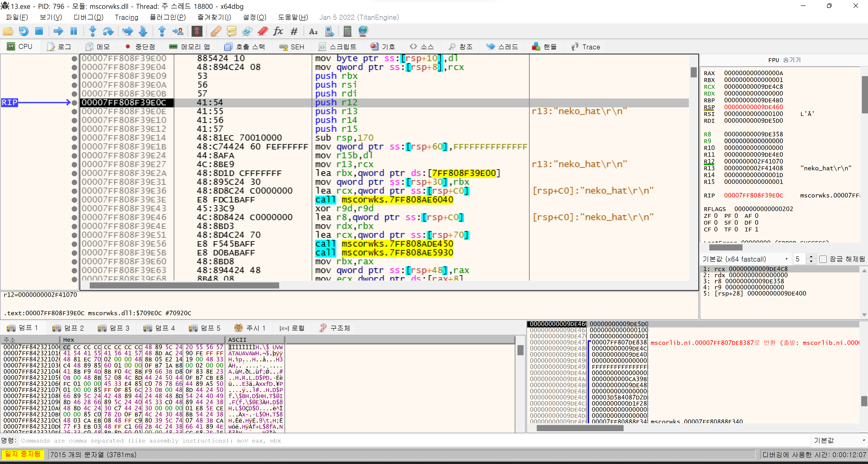Toggle breakpoint dot at 00007FF808F39E14

pyautogui.click(x=75, y=138)
